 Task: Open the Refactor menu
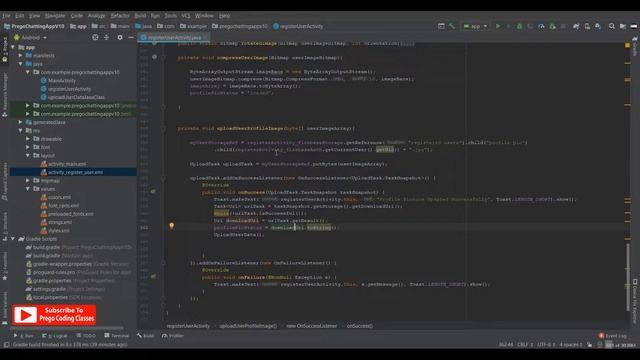[120, 16]
